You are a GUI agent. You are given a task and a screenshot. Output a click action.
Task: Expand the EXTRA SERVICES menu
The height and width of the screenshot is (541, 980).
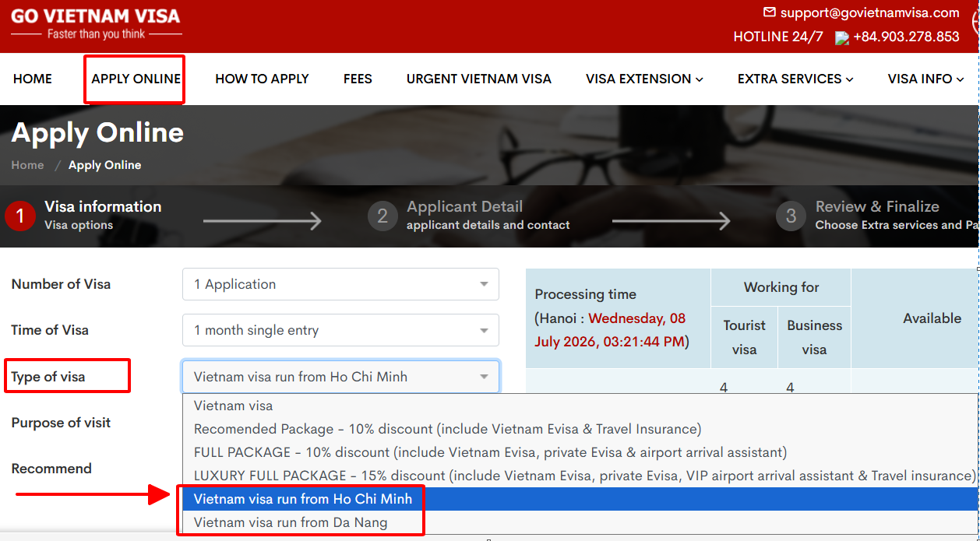pos(795,79)
